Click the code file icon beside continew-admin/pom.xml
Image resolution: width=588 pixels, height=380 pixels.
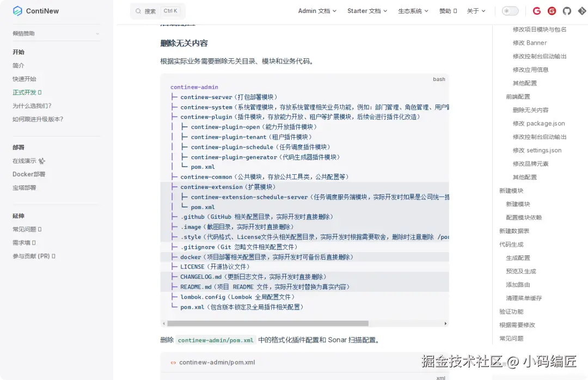pyautogui.click(x=173, y=363)
